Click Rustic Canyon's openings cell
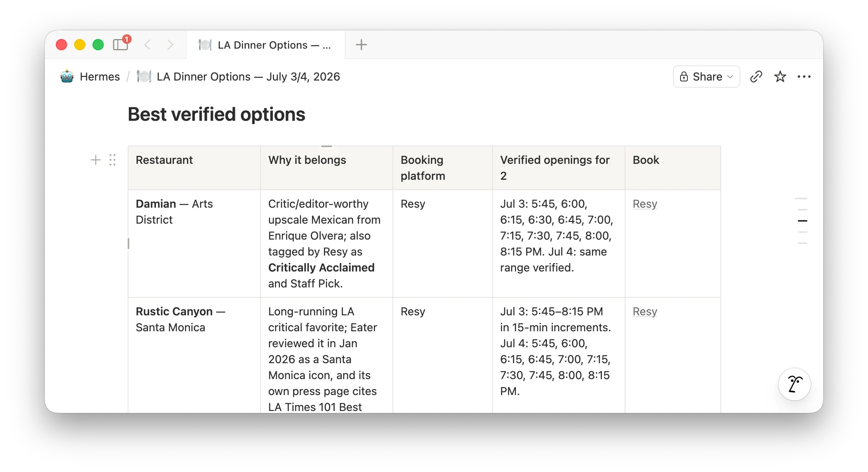Viewport: 868px width, 472px height. coord(558,355)
